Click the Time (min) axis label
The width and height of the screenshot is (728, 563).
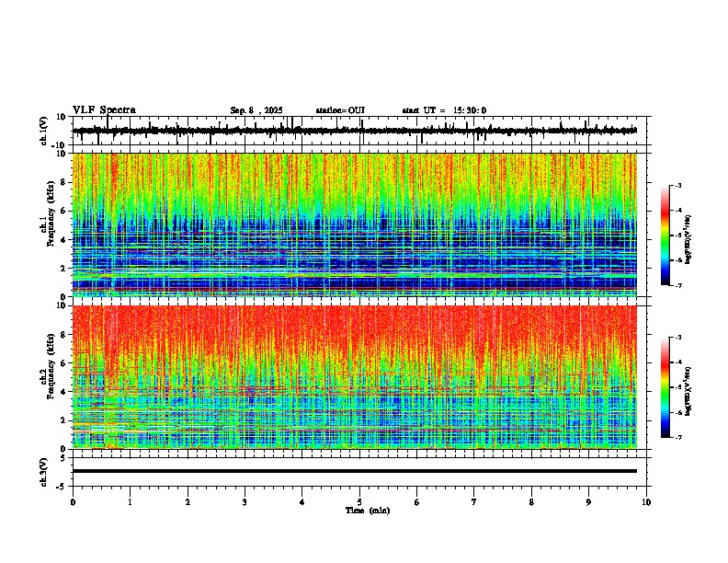(368, 511)
